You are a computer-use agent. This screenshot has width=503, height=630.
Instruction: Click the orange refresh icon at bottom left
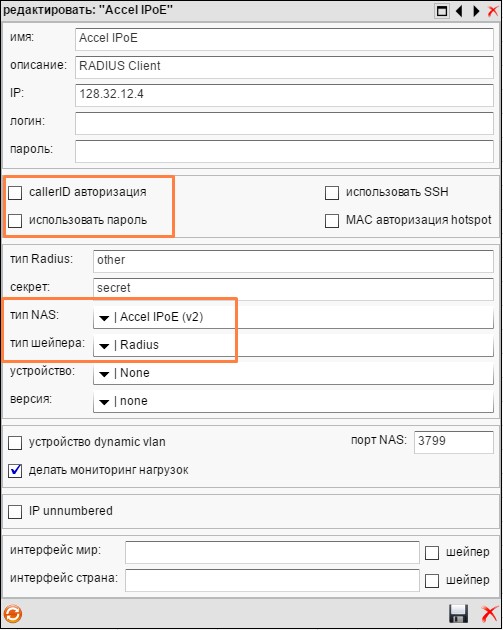(12, 614)
